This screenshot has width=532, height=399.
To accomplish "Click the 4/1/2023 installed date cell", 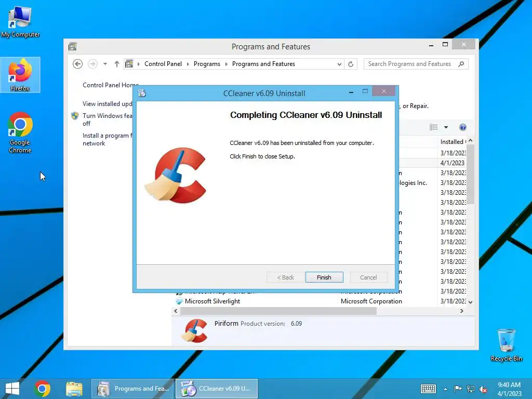I will pyautogui.click(x=453, y=163).
